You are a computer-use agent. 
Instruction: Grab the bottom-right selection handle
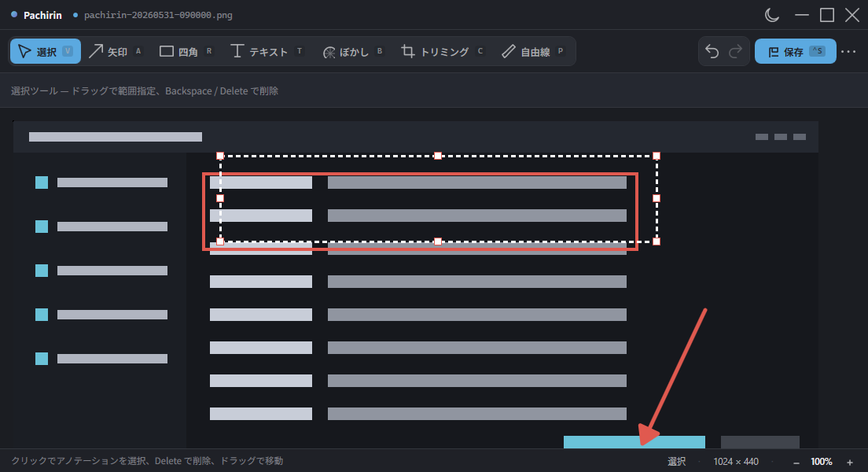(657, 241)
